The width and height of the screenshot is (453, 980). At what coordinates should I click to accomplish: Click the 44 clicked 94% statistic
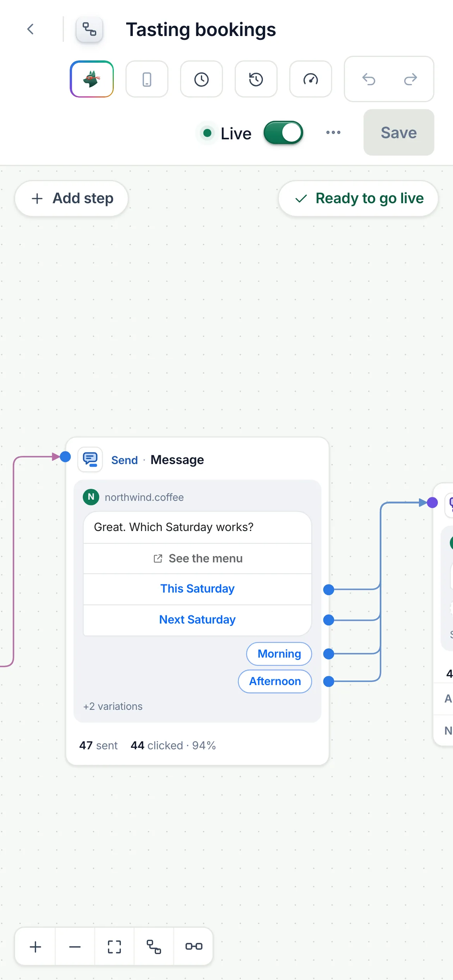click(x=173, y=745)
